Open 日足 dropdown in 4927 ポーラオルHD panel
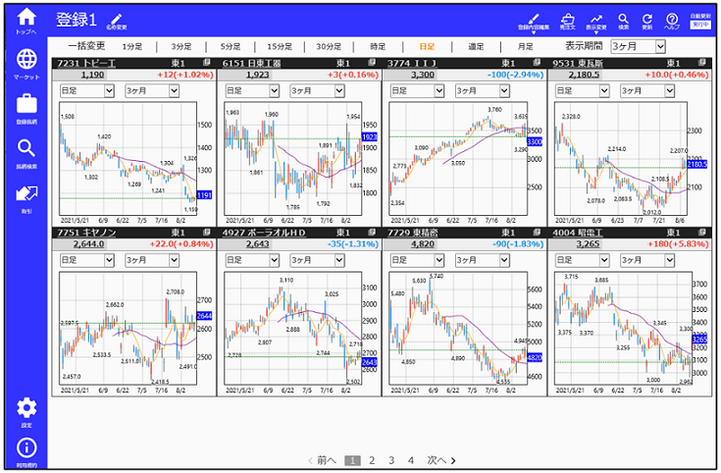This screenshot has height=473, width=721. coord(252,260)
